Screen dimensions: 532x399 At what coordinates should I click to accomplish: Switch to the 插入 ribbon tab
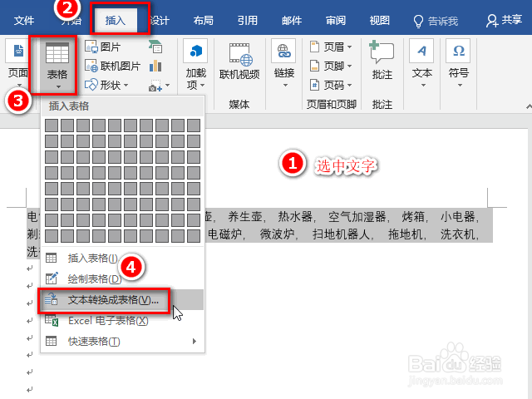pyautogui.click(x=116, y=21)
